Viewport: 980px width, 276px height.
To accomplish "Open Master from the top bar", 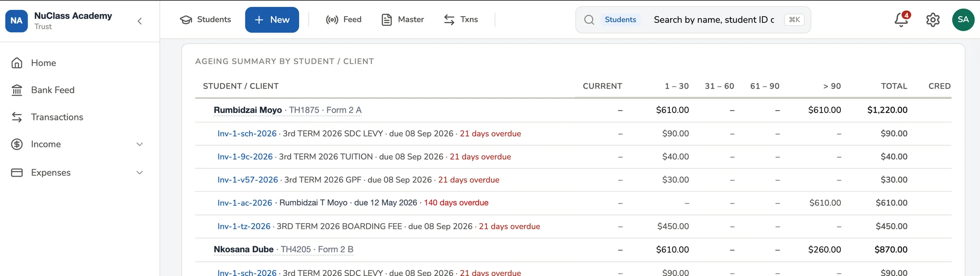I will click(x=402, y=20).
